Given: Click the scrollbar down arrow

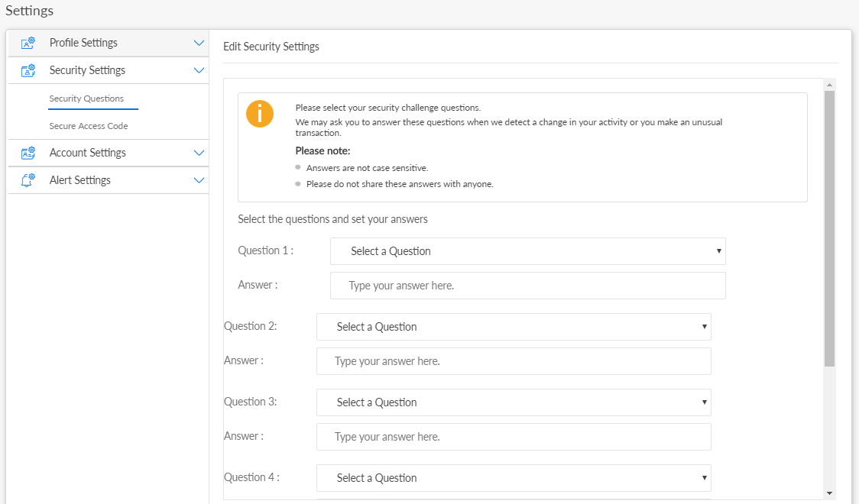Looking at the screenshot, I should click(x=830, y=493).
